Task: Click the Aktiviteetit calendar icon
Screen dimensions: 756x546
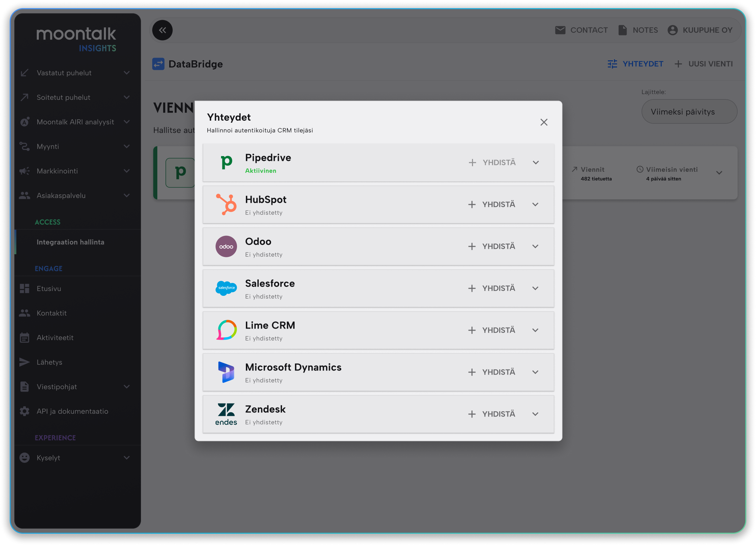Action: click(x=25, y=337)
